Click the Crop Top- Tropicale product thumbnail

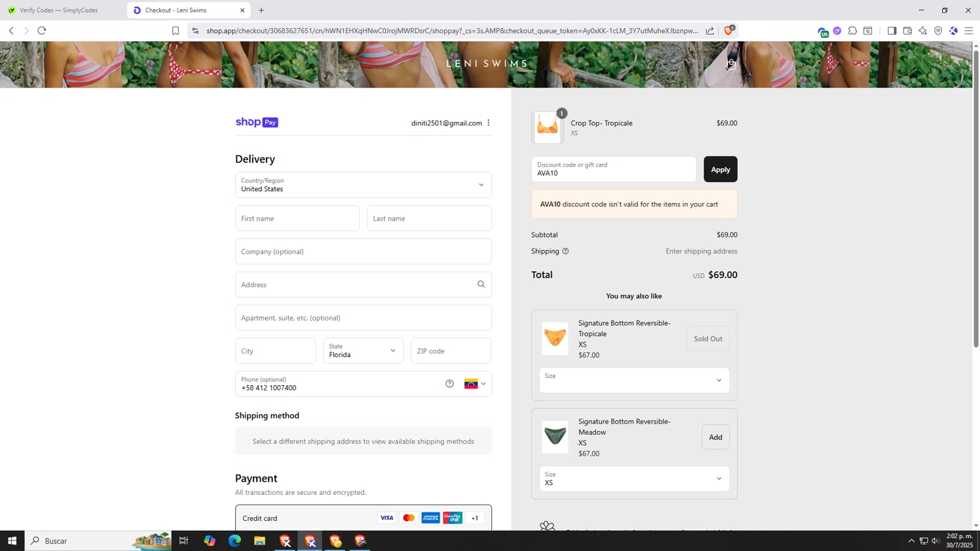[x=547, y=127]
